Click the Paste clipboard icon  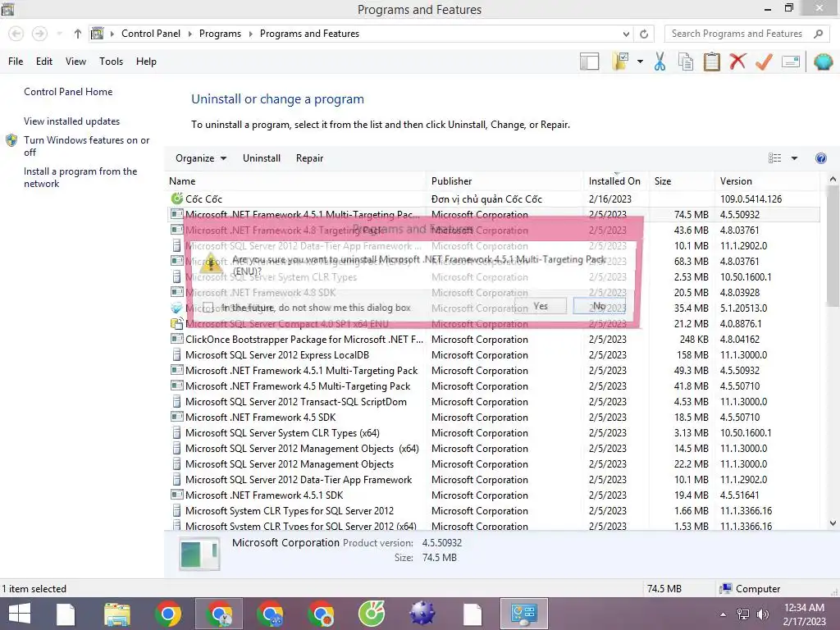711,62
